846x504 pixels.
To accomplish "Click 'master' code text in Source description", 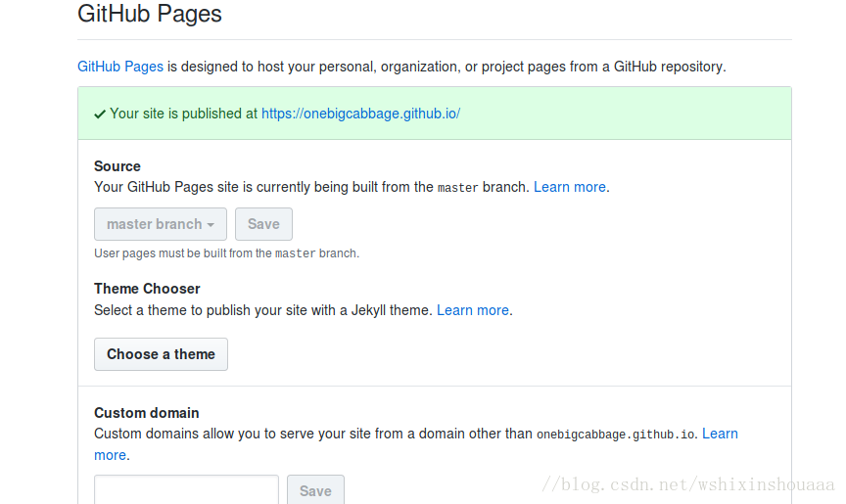I will click(457, 188).
